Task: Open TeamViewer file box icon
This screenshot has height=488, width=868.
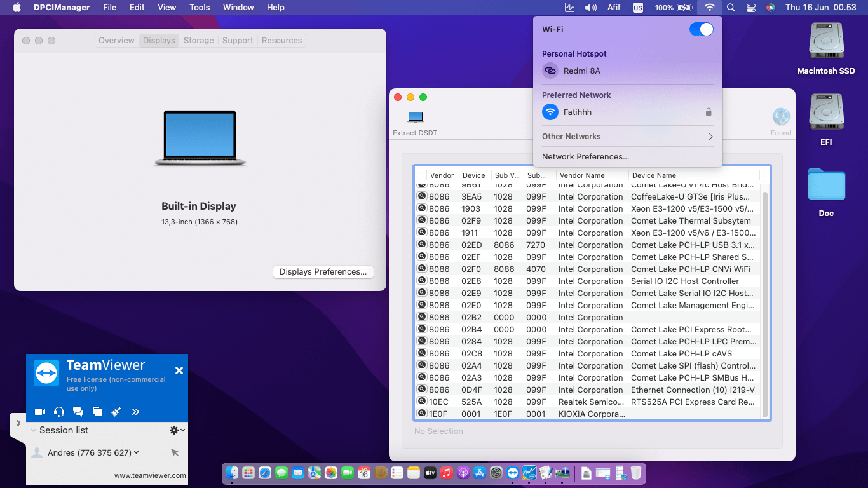Action: [x=97, y=412]
